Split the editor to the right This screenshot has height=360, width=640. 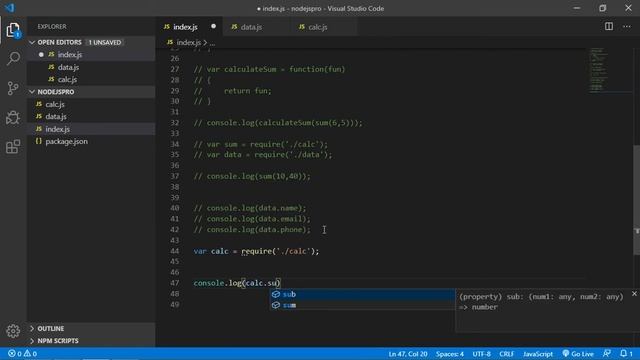[609, 27]
